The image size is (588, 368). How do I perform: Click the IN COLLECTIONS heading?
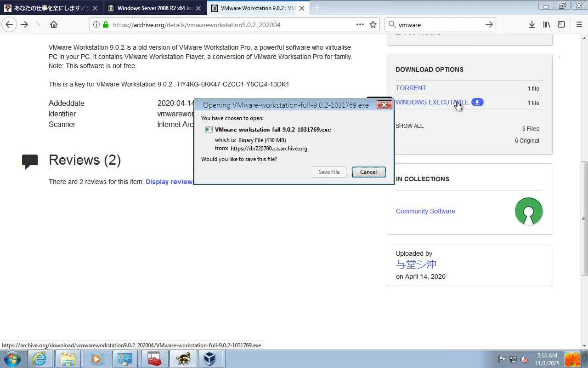pos(423,179)
